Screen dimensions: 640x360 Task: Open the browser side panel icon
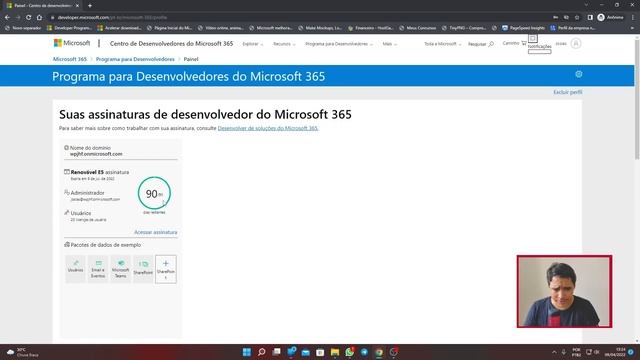click(590, 17)
